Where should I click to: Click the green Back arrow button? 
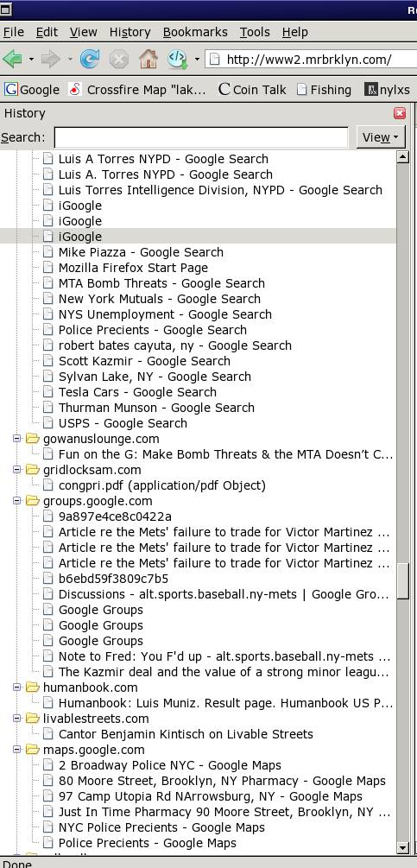point(12,58)
